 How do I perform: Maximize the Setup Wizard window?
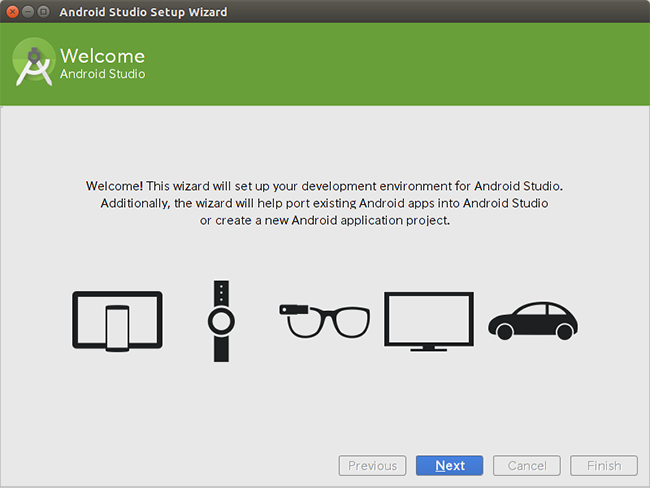(43, 12)
